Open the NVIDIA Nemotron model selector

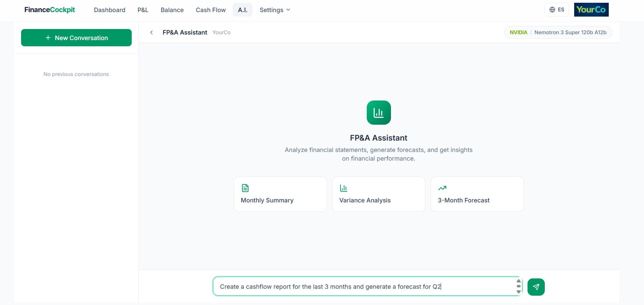[558, 32]
